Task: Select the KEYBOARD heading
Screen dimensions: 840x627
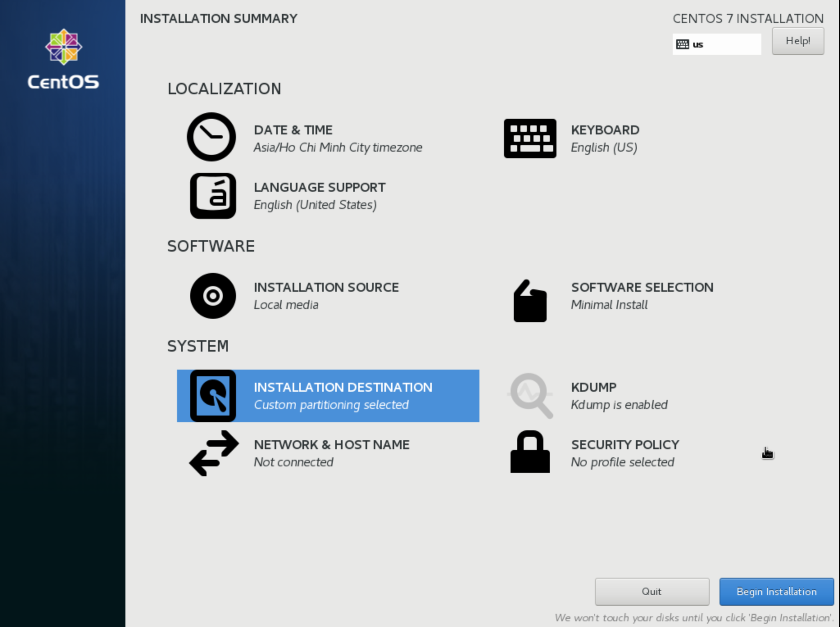Action: click(x=605, y=130)
